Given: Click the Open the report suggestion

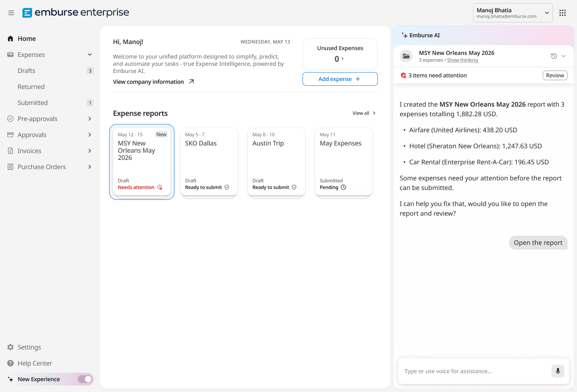Looking at the screenshot, I should click(x=538, y=242).
